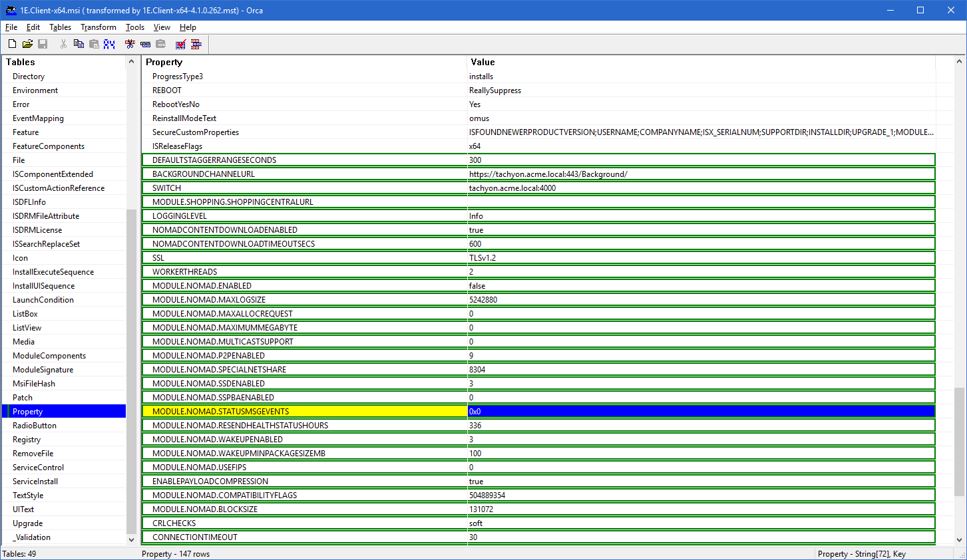Select the InstallExecuteSequence table
The image size is (967, 560).
tap(53, 272)
